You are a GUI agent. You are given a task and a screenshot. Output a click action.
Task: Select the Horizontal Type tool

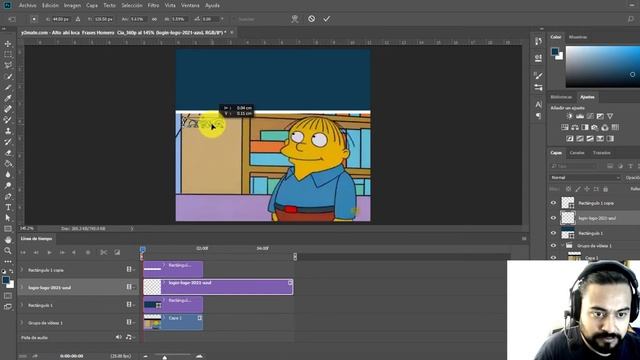coord(8,207)
